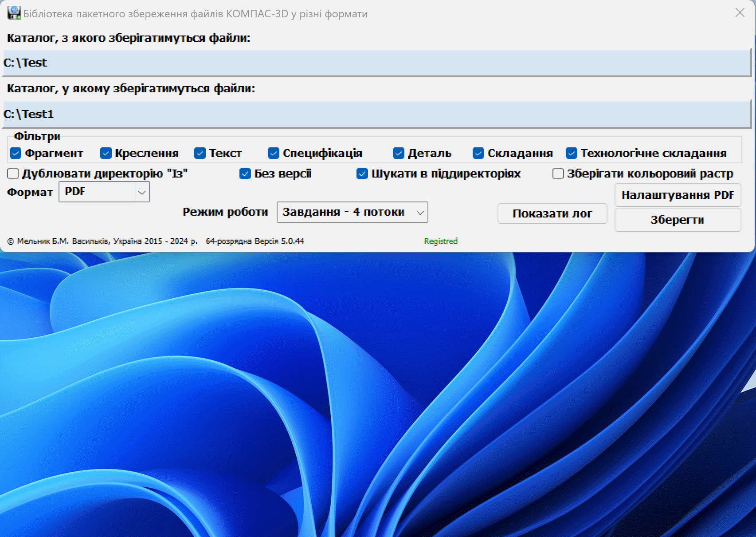Click the Показати лог button
756x537 pixels.
click(x=552, y=213)
